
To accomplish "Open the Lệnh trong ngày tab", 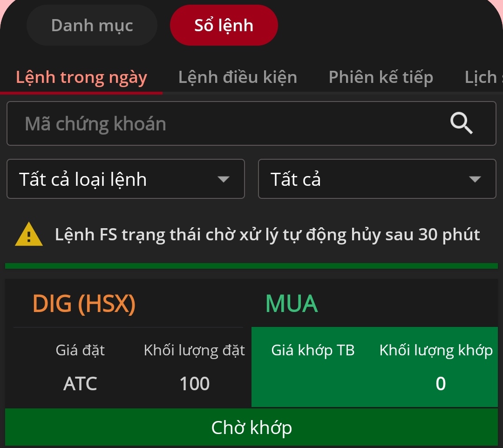I will [82, 77].
